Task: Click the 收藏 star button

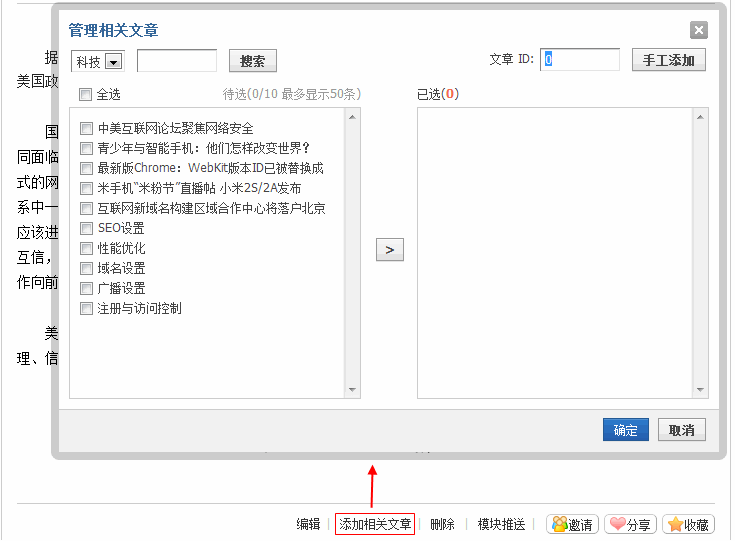Action: point(688,524)
